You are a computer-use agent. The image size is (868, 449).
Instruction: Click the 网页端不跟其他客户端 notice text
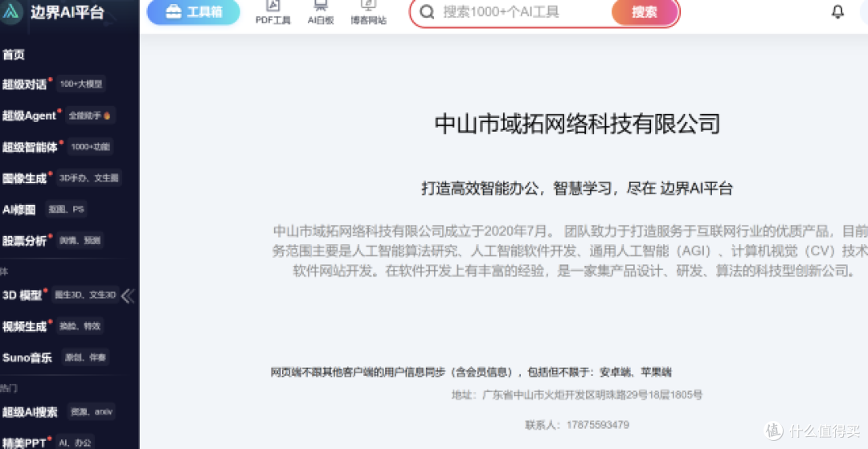coord(471,372)
